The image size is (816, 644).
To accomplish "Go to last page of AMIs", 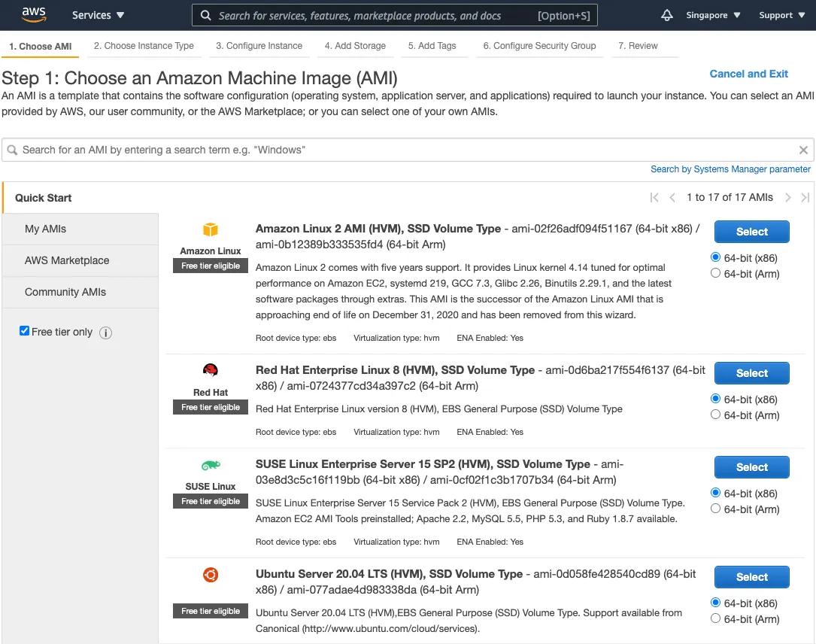I will click(x=805, y=197).
